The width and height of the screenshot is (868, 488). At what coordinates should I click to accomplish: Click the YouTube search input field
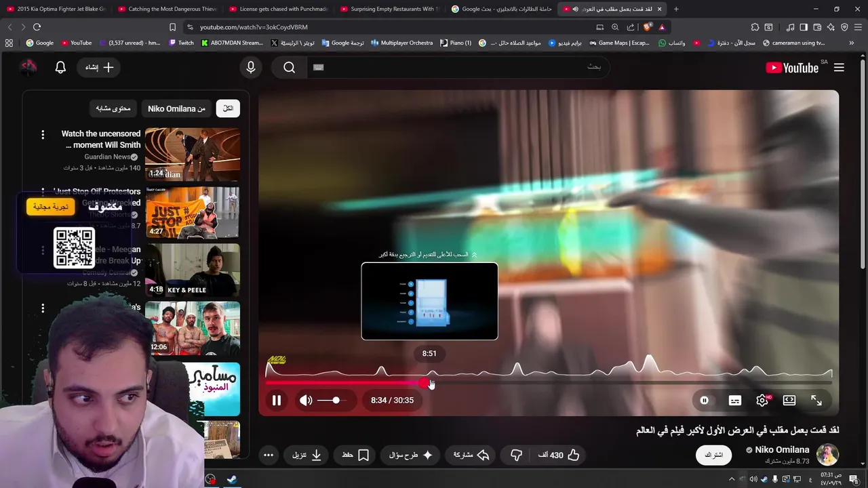(x=458, y=67)
